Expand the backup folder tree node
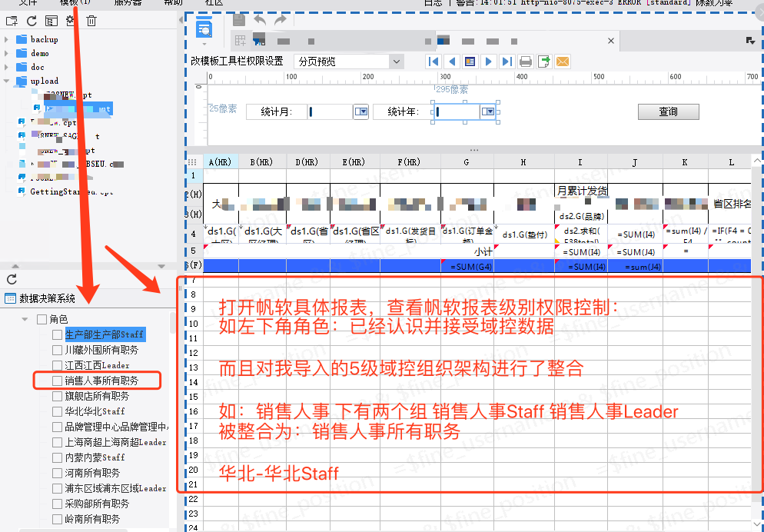The image size is (764, 532). 6,39
